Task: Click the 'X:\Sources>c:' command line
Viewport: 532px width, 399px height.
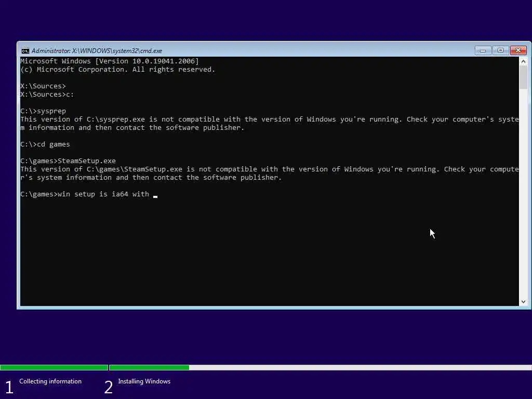Action: pyautogui.click(x=47, y=95)
